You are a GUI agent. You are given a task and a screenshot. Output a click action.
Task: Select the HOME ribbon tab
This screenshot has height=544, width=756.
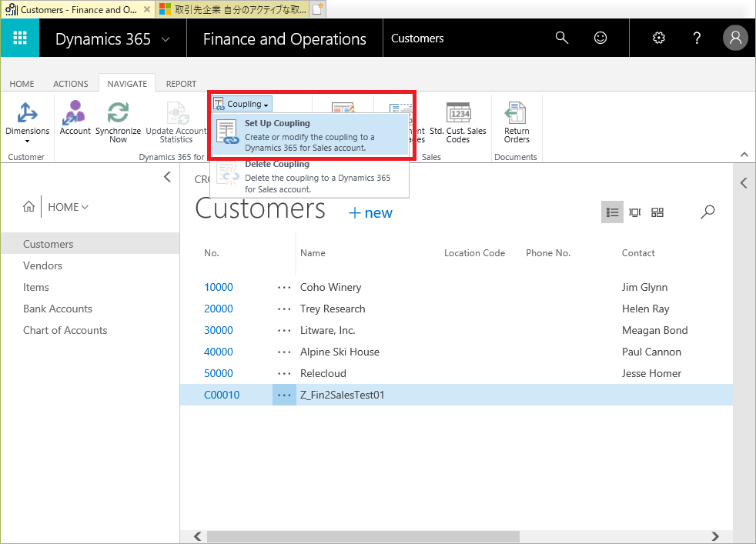tap(22, 84)
